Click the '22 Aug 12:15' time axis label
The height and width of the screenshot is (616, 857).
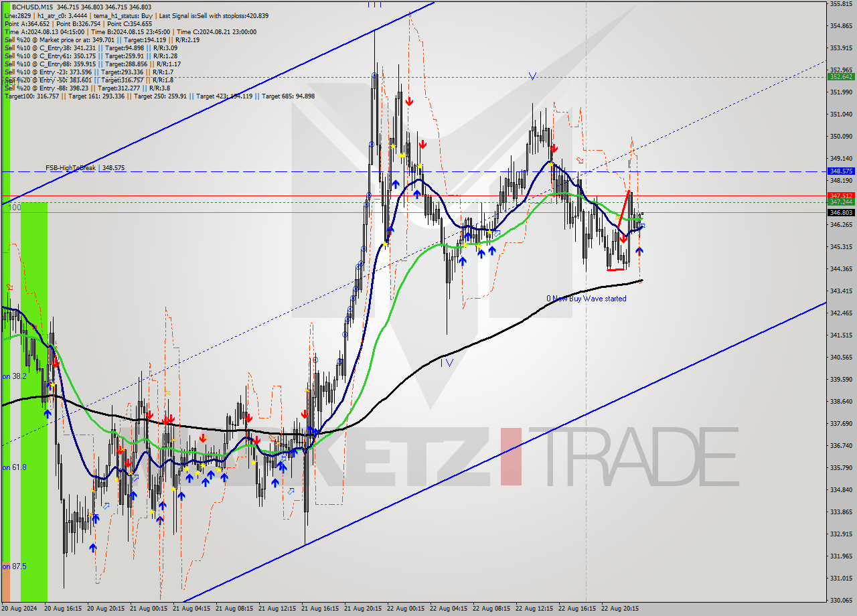(534, 609)
